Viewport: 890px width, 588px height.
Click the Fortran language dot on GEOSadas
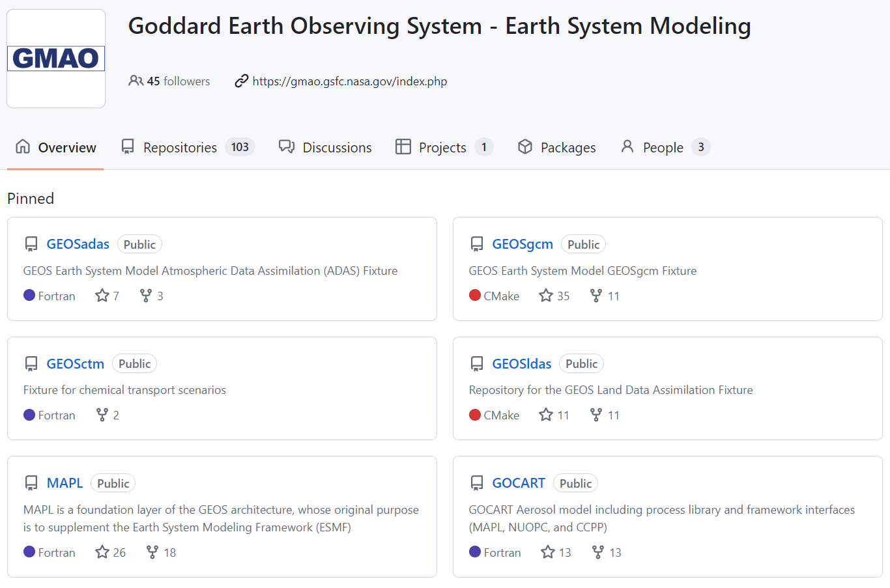pos(29,295)
